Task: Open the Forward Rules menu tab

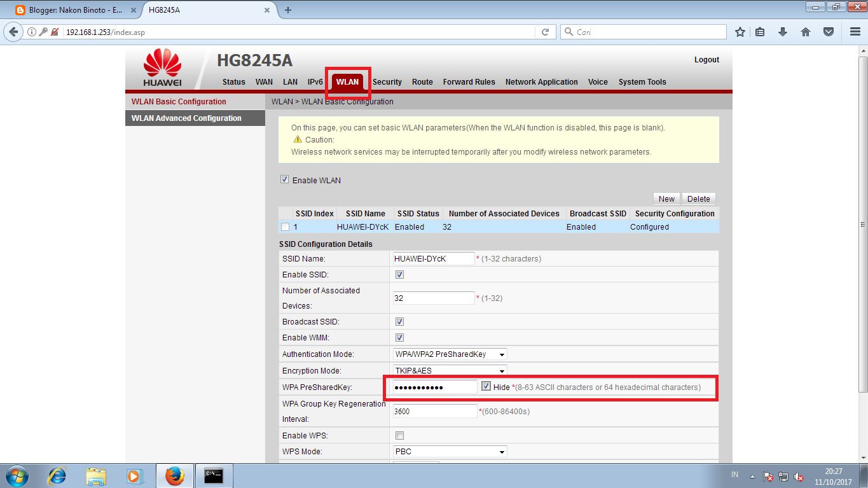Action: (x=469, y=82)
